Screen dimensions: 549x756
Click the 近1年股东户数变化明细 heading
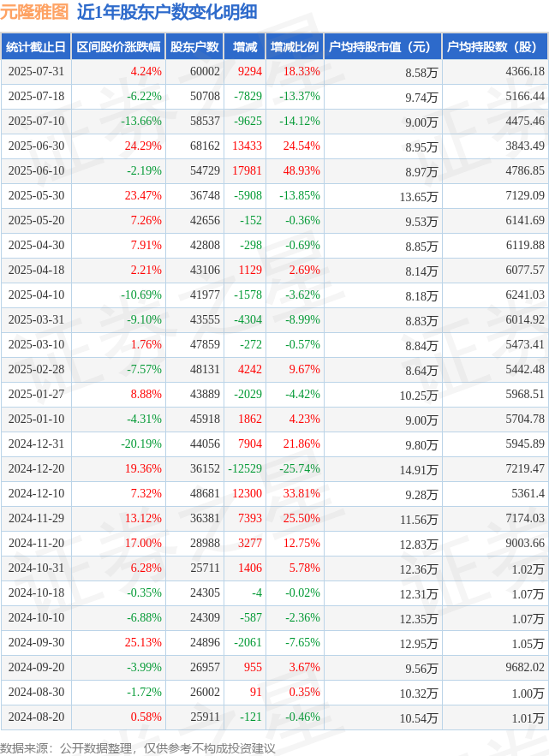tap(167, 12)
